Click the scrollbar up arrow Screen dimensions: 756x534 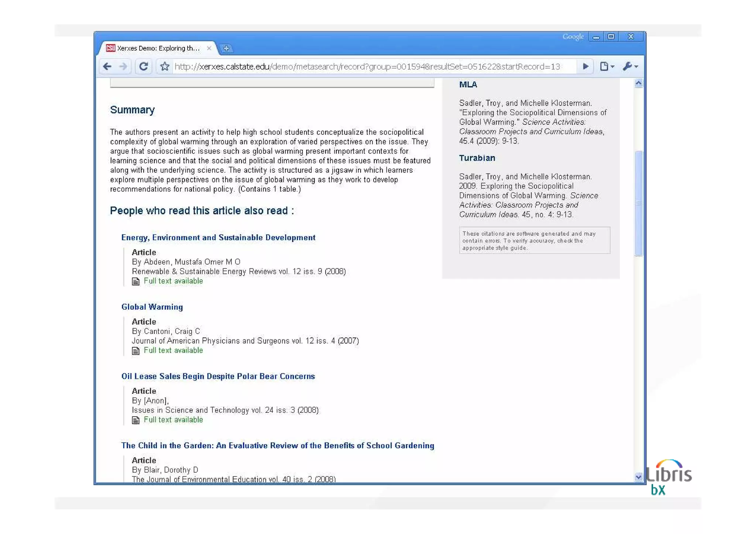[638, 83]
